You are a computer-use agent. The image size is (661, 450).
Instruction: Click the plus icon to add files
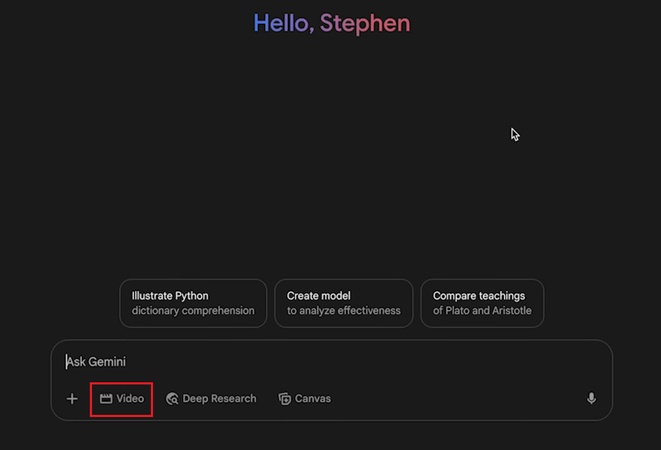click(x=72, y=399)
